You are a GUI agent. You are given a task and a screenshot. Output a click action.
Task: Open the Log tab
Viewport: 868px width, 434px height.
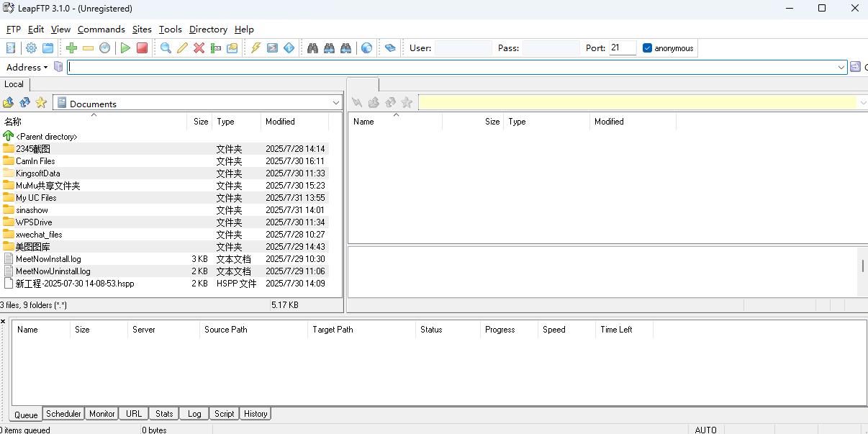coord(194,414)
